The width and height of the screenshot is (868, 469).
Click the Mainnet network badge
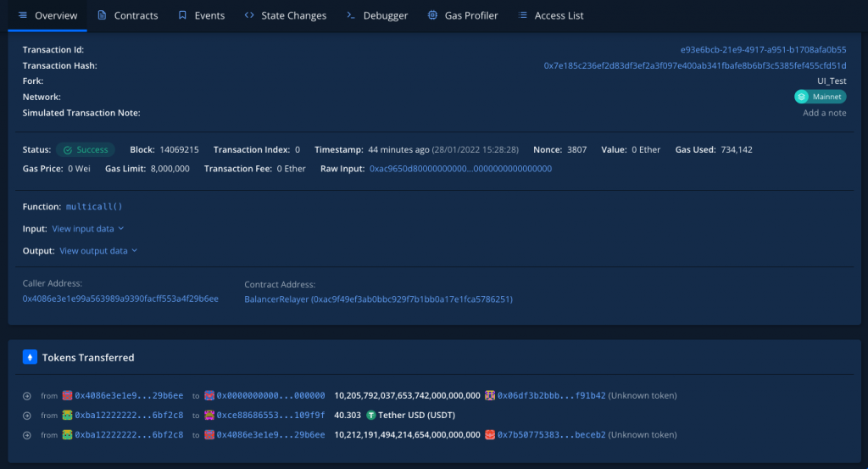point(821,97)
